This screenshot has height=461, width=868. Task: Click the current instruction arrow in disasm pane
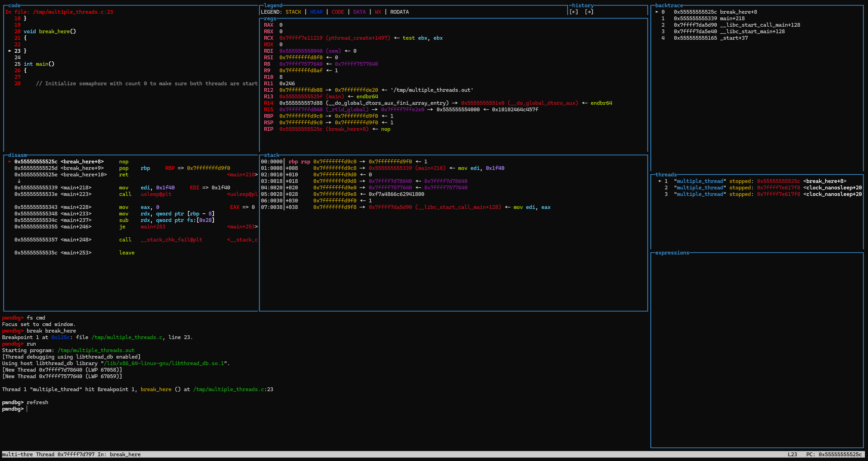pyautogui.click(x=10, y=162)
